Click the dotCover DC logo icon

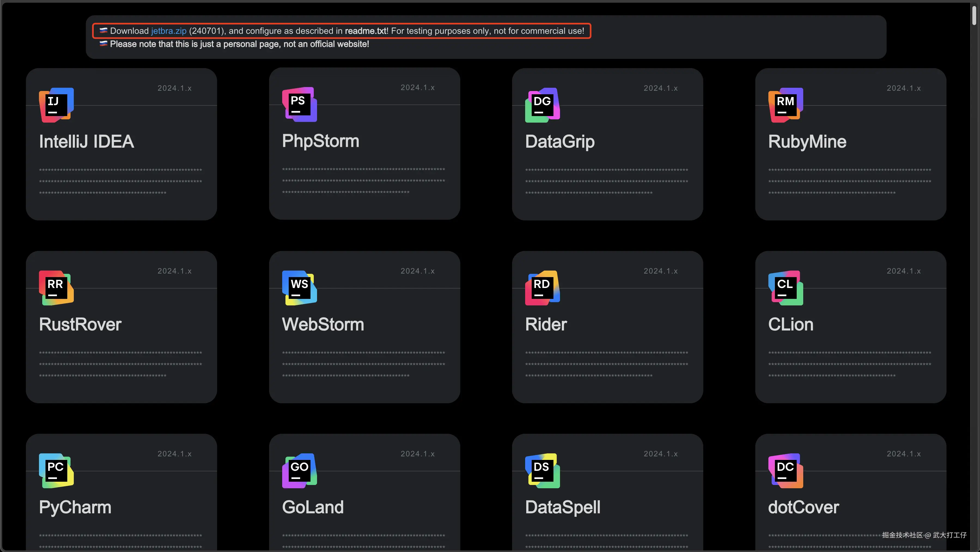[x=786, y=471]
